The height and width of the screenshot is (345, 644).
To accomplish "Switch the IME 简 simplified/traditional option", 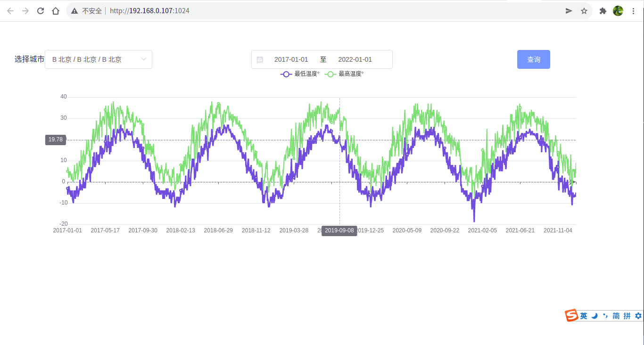I will pyautogui.click(x=616, y=316).
